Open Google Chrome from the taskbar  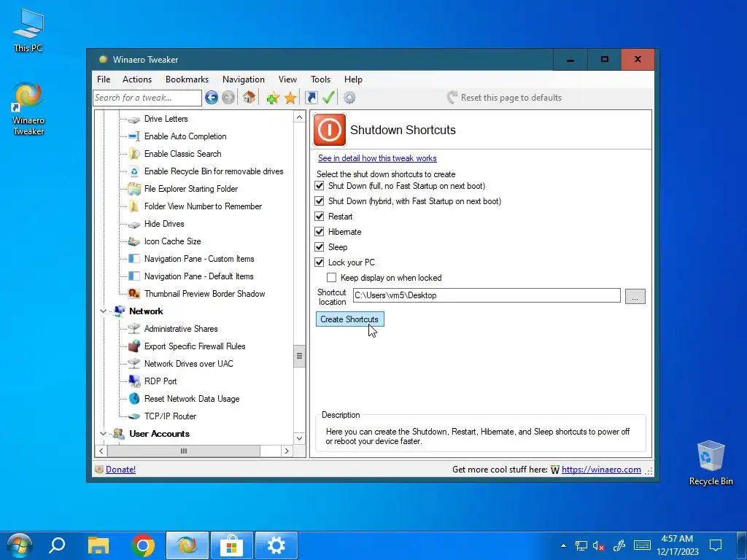pos(143,545)
